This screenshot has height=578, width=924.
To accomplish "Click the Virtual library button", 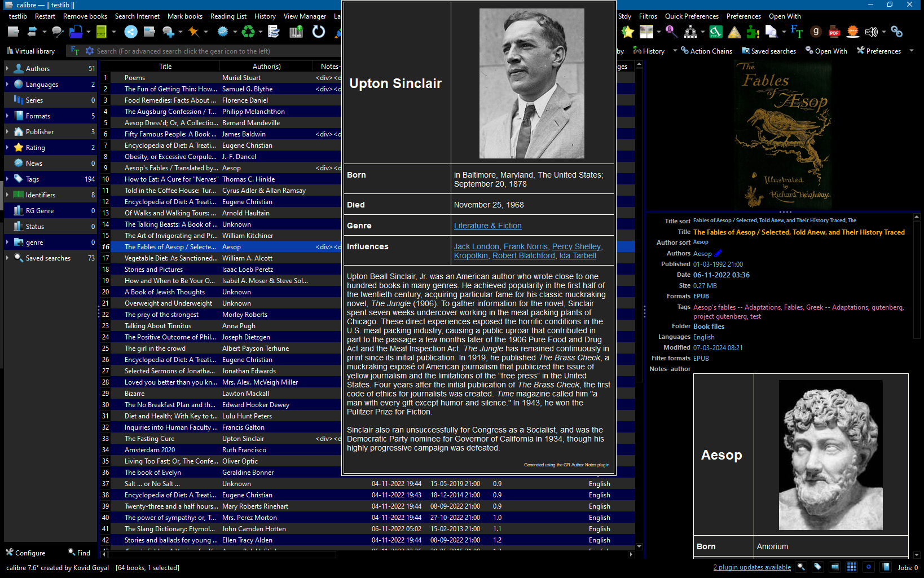I will (31, 51).
